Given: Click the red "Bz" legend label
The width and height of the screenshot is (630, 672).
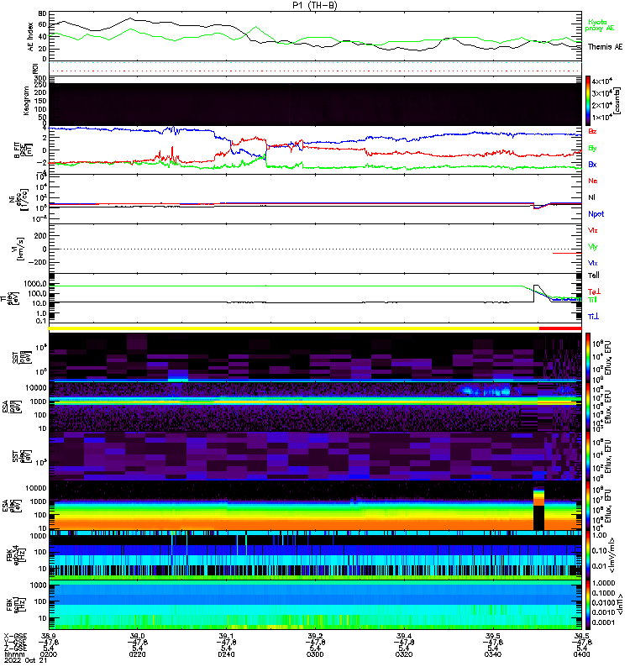Looking at the screenshot, I should [592, 131].
